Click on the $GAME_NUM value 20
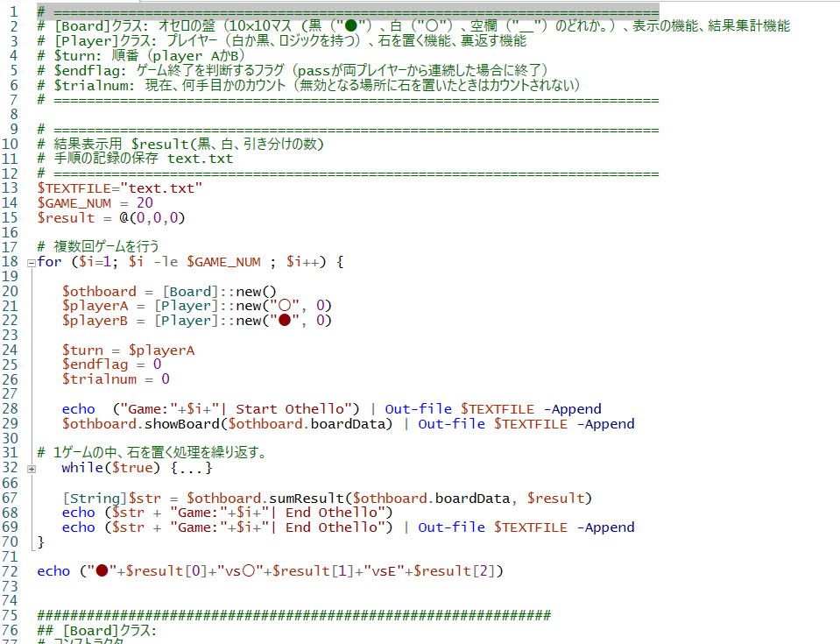 point(145,202)
